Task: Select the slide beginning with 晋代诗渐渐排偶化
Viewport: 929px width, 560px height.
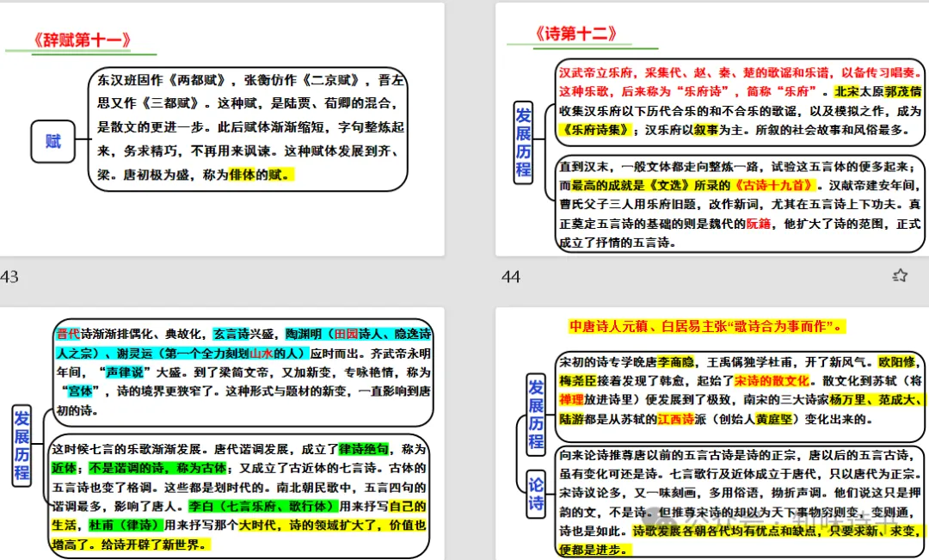Action: tap(222, 434)
